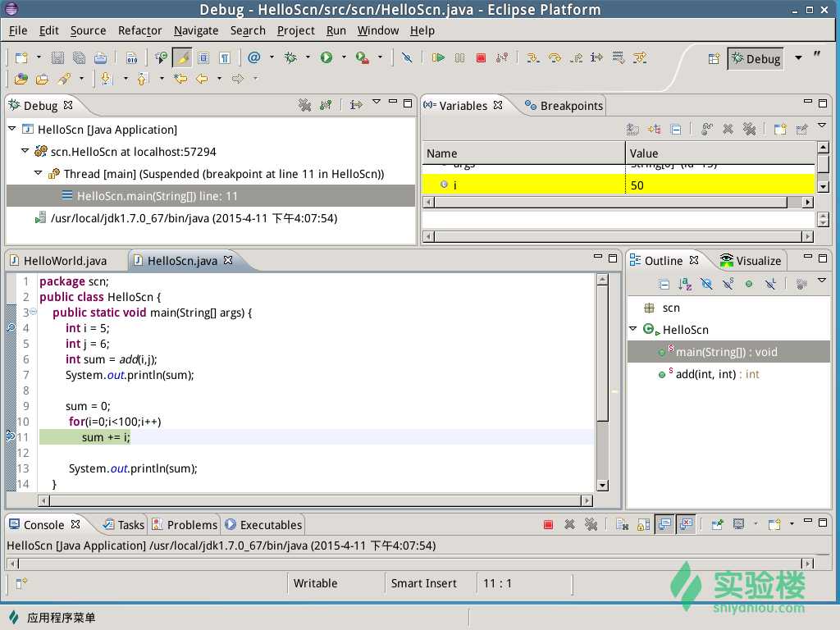Click the Save All toolbar icon
Viewport: 840px width, 630px height.
point(79,58)
